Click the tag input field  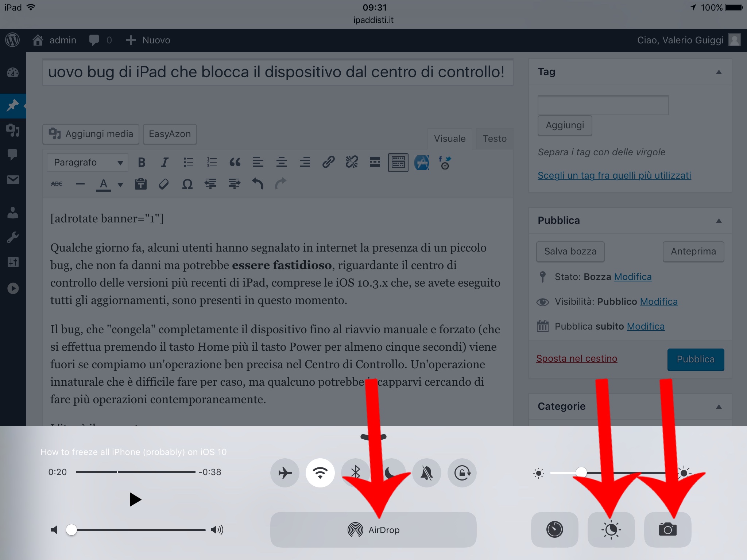603,105
